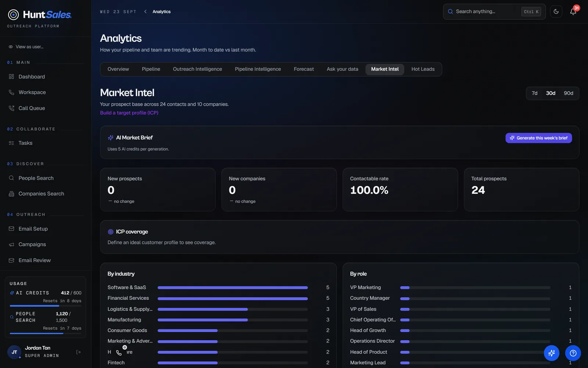Switch to the Forecast tab
The height and width of the screenshot is (368, 588).
click(x=304, y=69)
